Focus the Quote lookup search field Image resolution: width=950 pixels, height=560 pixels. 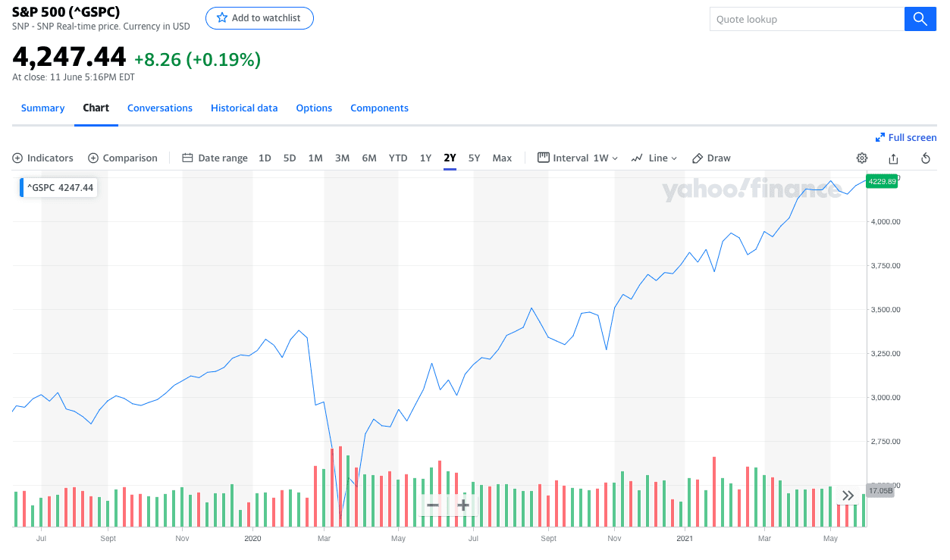pyautogui.click(x=806, y=19)
